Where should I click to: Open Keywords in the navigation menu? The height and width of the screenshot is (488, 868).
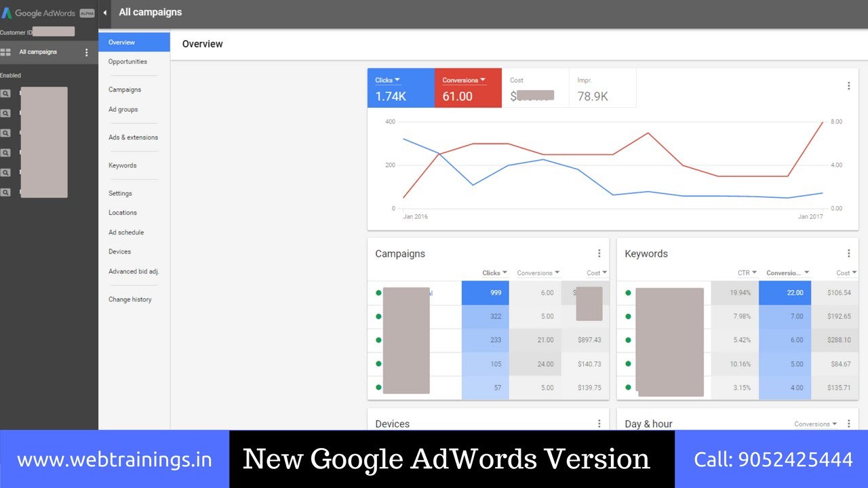122,165
